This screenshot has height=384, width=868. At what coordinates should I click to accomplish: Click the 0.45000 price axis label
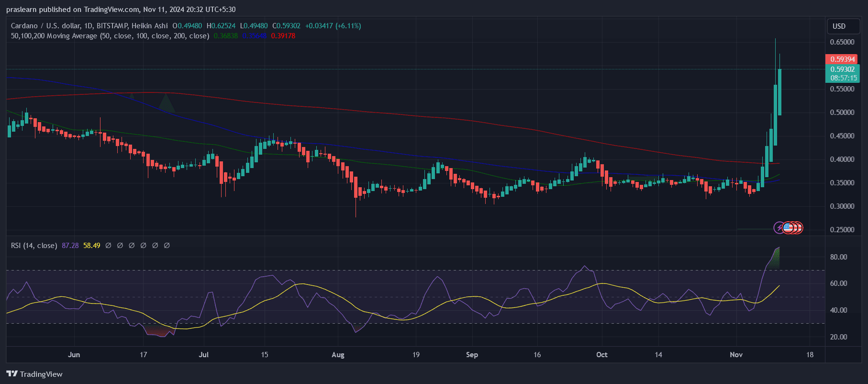tap(842, 136)
